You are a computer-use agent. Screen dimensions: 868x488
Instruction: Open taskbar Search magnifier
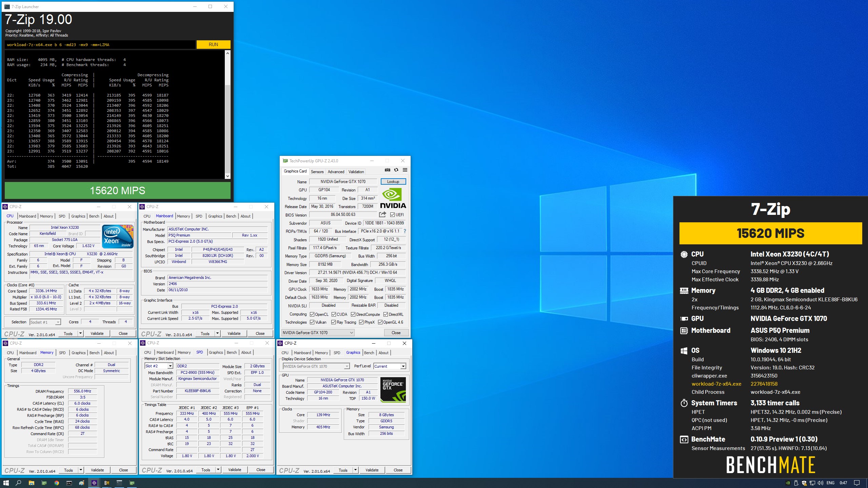(18, 483)
